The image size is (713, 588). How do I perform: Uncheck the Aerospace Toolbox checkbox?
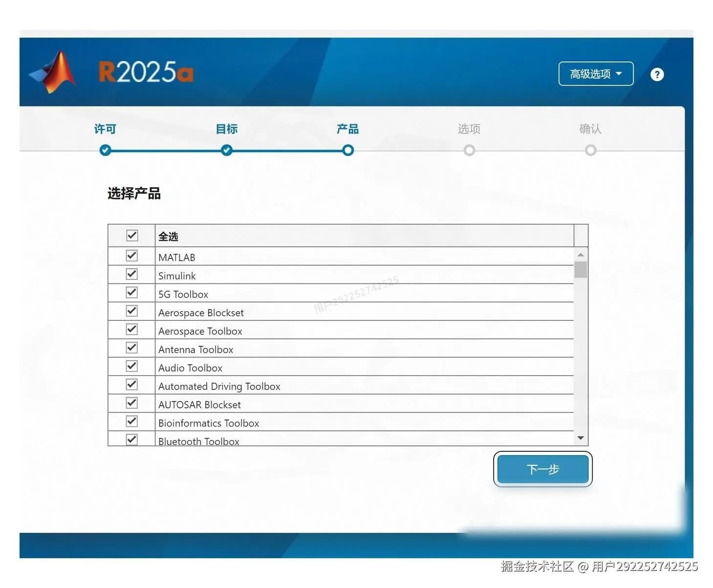click(131, 329)
